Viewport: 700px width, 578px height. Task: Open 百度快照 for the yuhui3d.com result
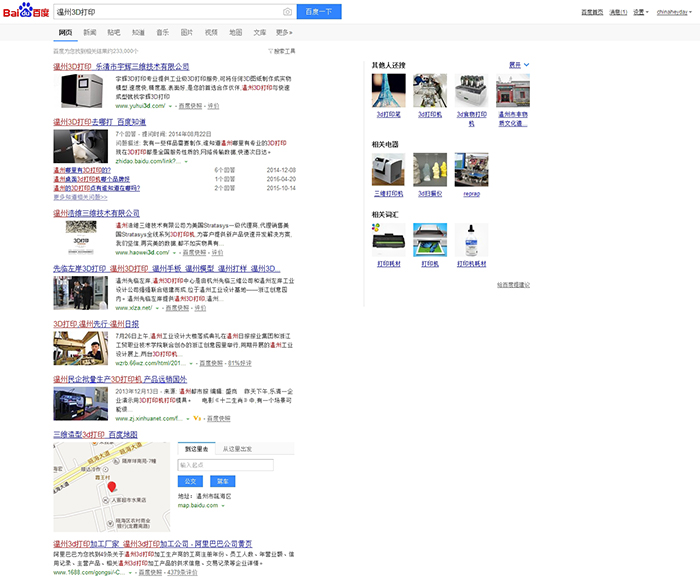click(190, 106)
